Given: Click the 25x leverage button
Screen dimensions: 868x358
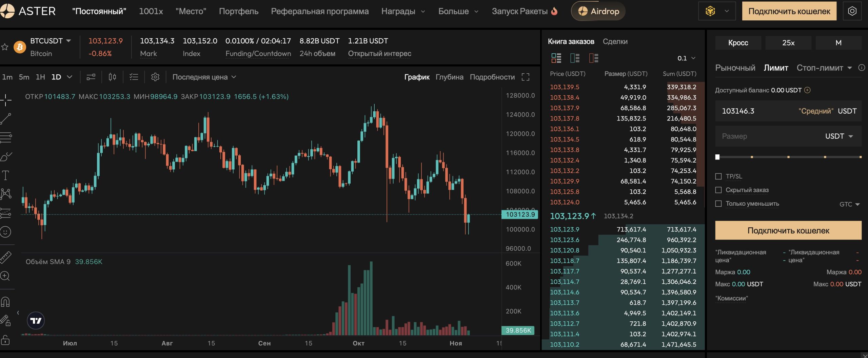Looking at the screenshot, I should point(788,43).
